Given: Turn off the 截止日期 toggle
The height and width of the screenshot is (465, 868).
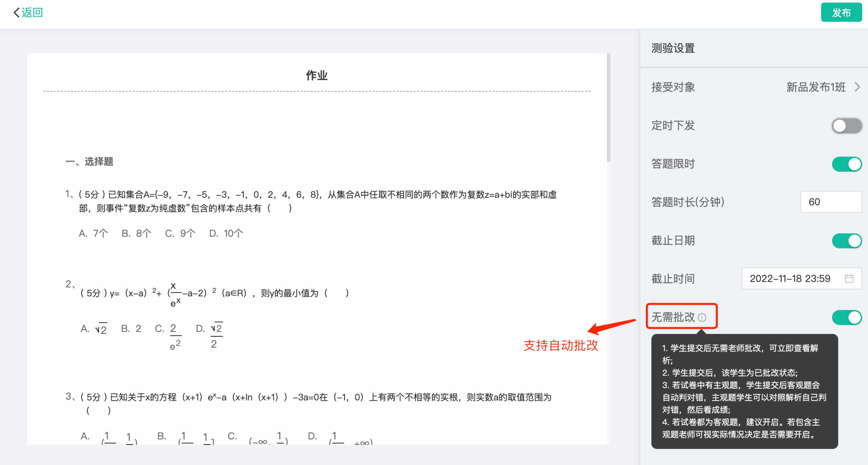Looking at the screenshot, I should [847, 241].
